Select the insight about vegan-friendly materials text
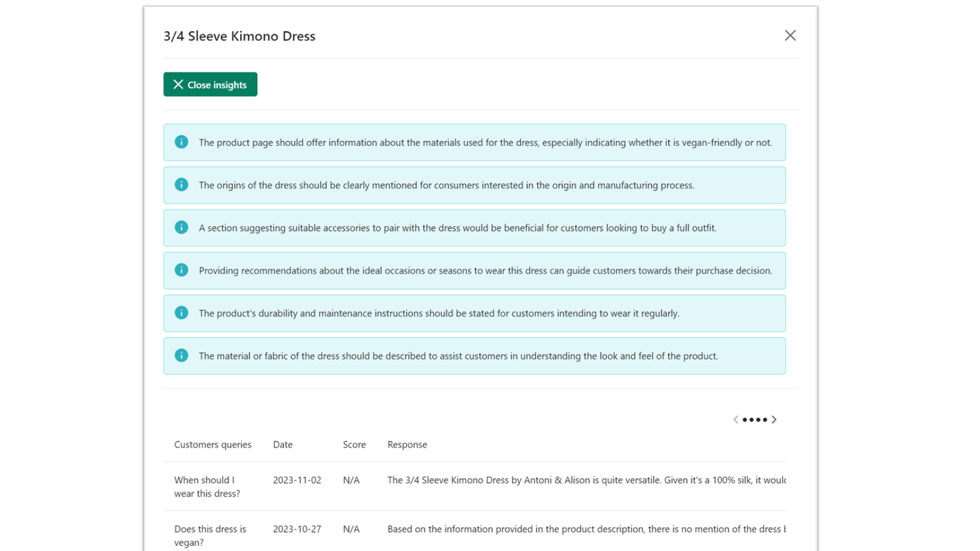This screenshot has height=551, width=980. 485,143
